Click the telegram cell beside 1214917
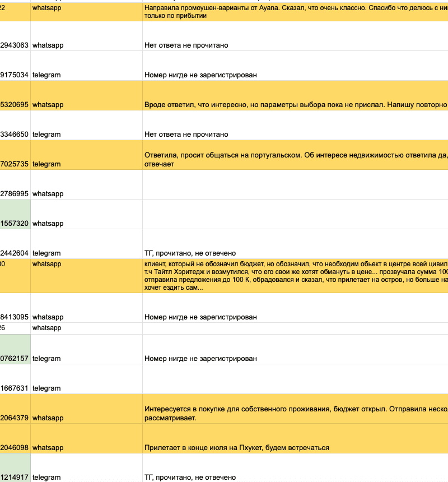The width and height of the screenshot is (448, 482). [x=86, y=468]
